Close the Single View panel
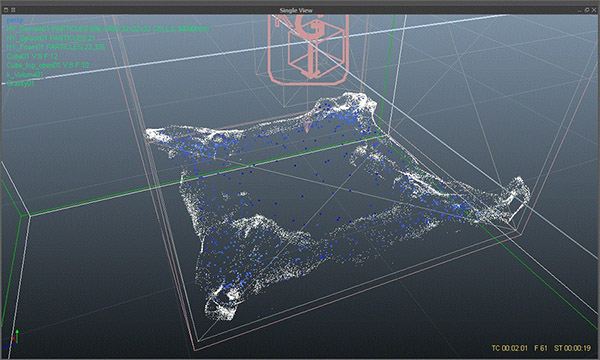Screen dimensions: 600x360 pos(594,10)
